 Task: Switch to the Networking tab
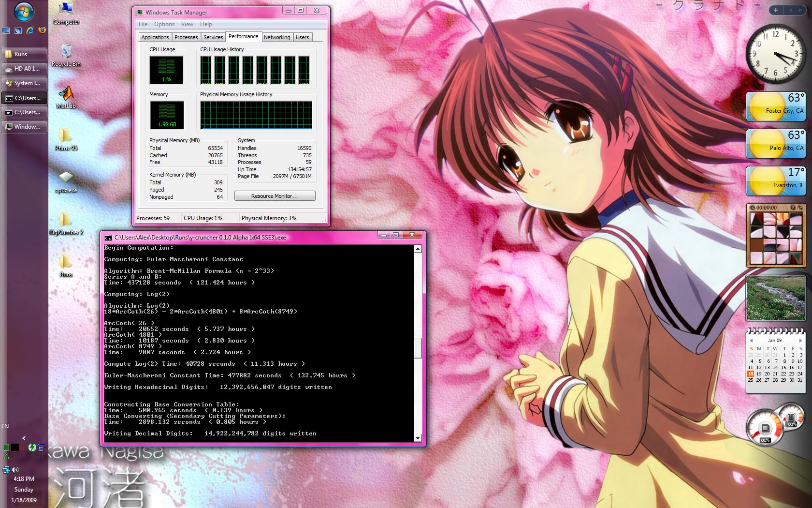point(277,37)
